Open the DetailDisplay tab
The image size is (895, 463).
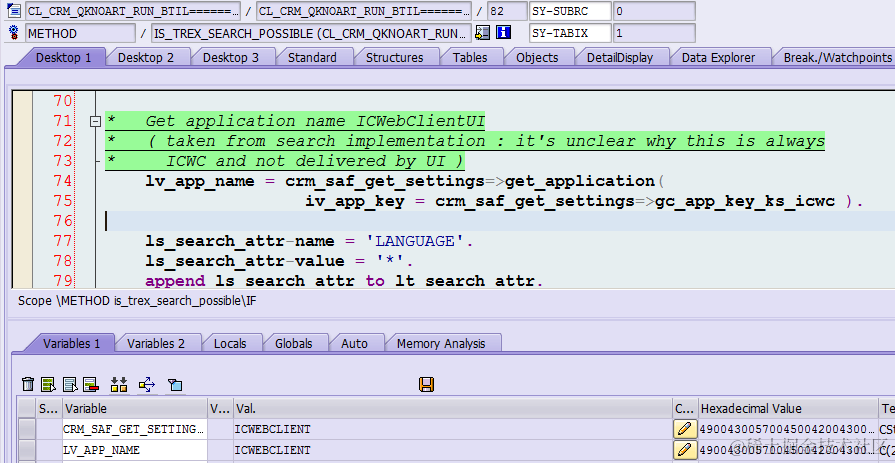pyautogui.click(x=619, y=58)
